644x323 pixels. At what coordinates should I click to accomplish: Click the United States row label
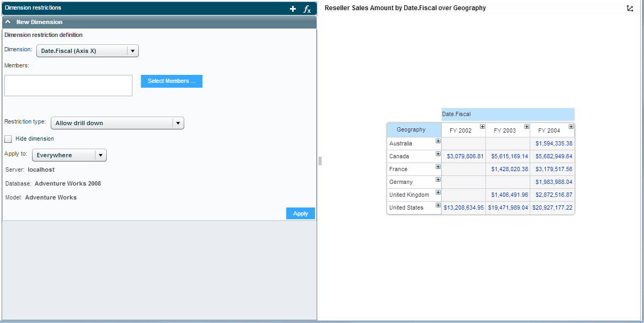click(406, 208)
